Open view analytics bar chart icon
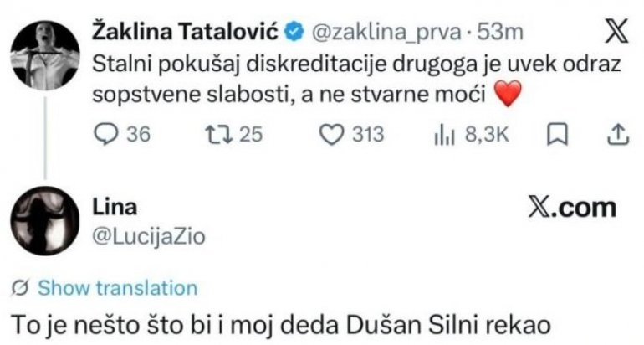This screenshot has height=345, width=644. click(442, 136)
